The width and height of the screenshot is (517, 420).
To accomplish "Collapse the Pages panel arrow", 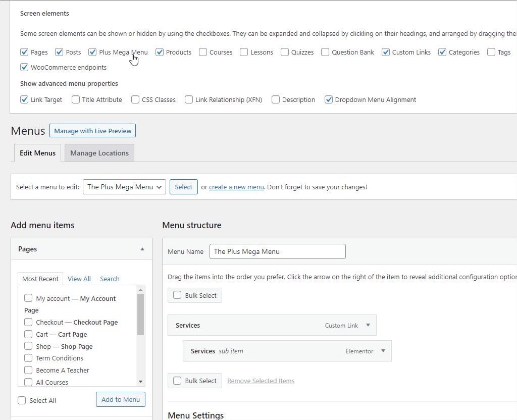I will pos(142,249).
